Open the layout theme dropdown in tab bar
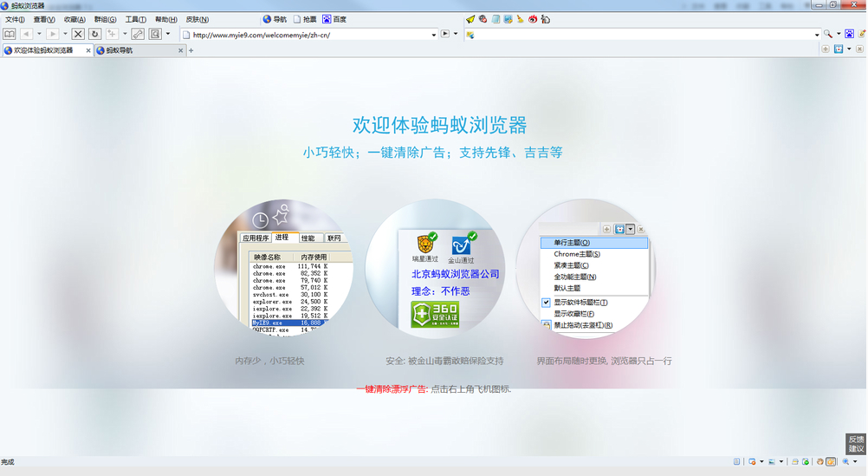This screenshot has width=868, height=476. [x=849, y=49]
